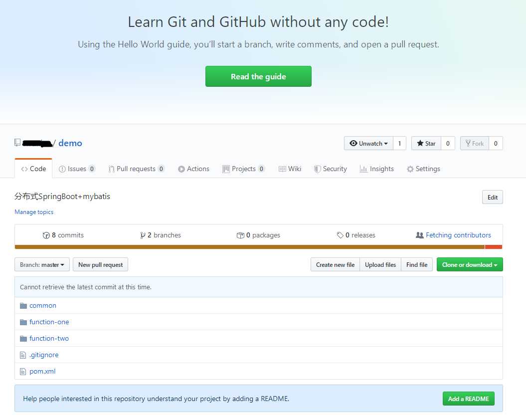Open the function-two folder

tap(49, 338)
